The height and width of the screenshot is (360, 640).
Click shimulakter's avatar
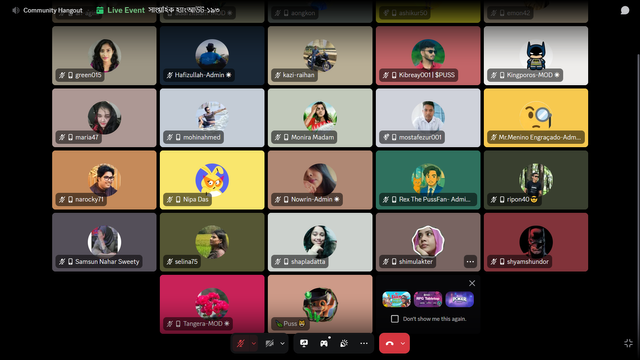click(428, 242)
